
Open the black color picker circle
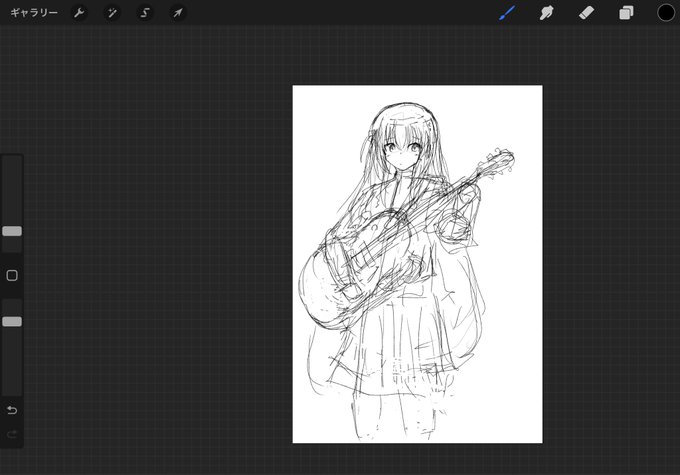tap(666, 13)
